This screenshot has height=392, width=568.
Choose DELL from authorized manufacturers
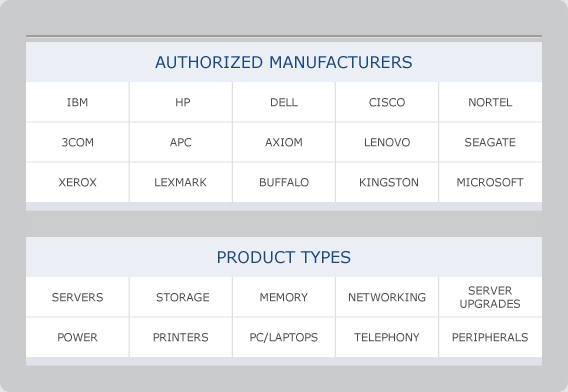point(284,102)
